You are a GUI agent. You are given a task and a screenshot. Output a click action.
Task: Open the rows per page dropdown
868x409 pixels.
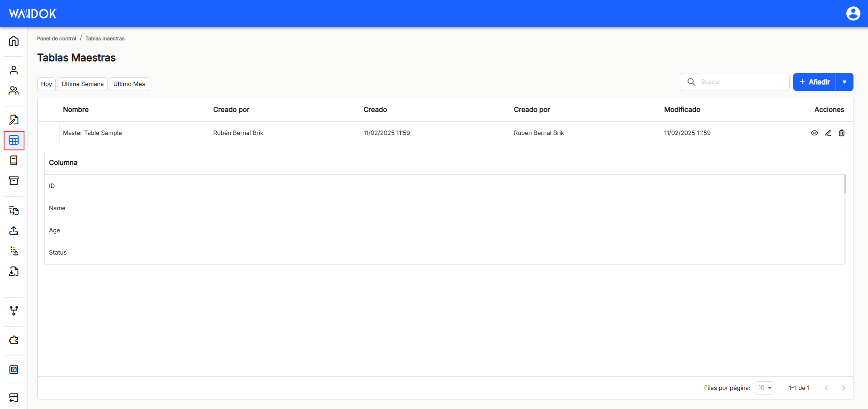coord(764,388)
